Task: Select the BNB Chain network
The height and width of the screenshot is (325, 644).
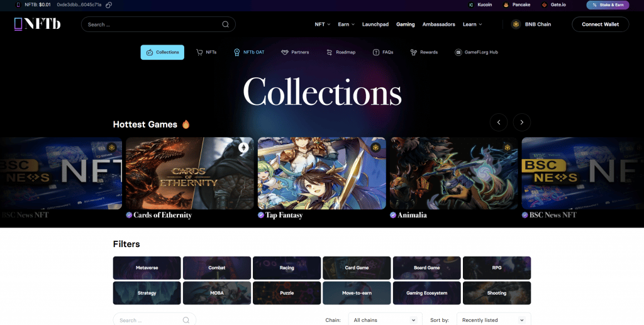Action: click(531, 25)
